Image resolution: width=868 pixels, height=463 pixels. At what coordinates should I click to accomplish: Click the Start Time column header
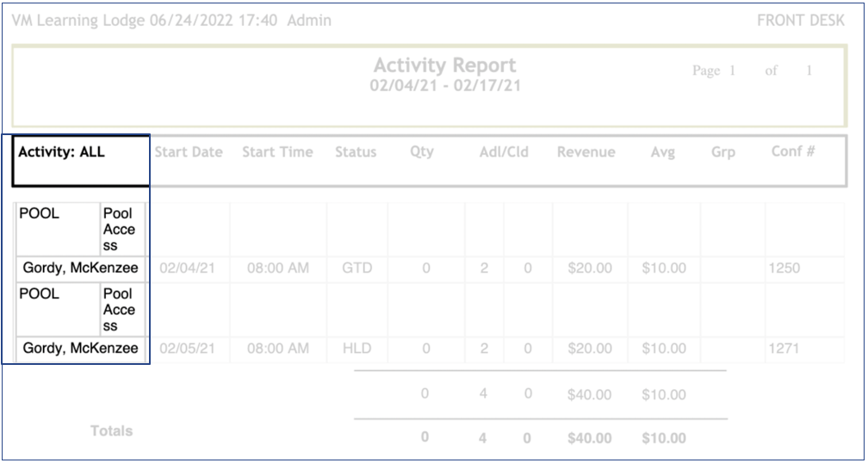277,152
